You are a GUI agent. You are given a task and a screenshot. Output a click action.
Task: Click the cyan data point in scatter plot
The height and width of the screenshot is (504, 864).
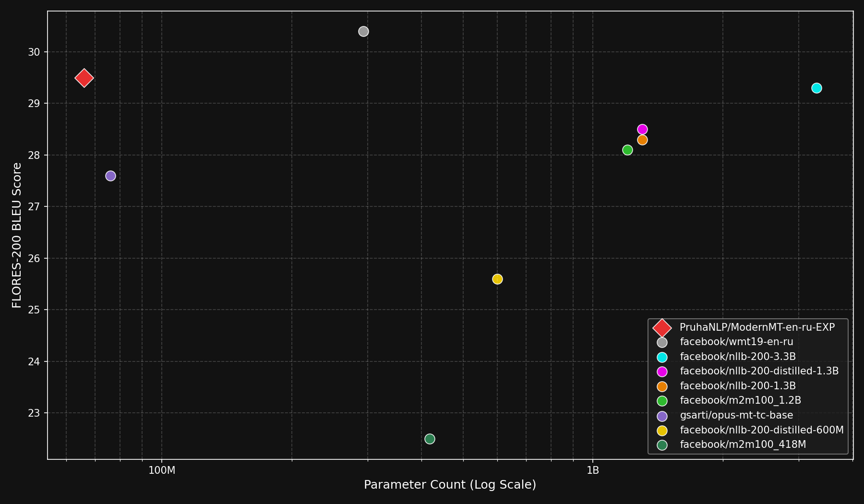tap(816, 88)
